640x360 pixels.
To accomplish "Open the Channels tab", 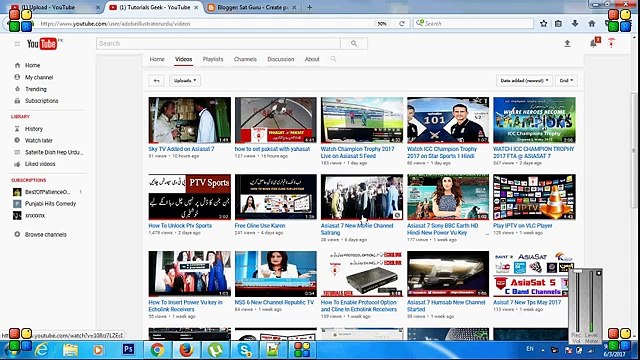I will [x=245, y=59].
